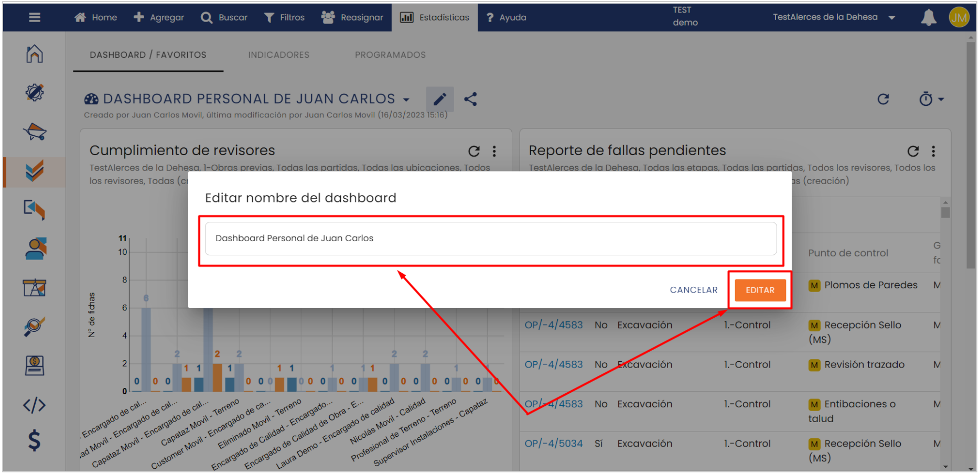Click the dashboard name text field

coord(490,239)
